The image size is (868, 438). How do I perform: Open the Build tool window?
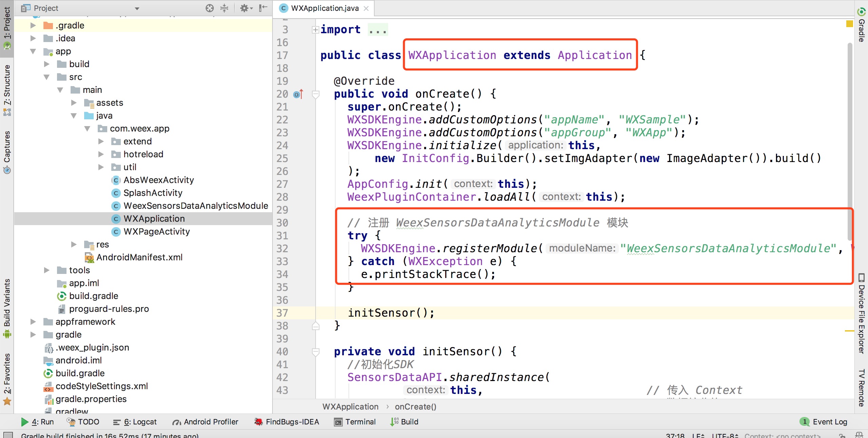coord(404,422)
